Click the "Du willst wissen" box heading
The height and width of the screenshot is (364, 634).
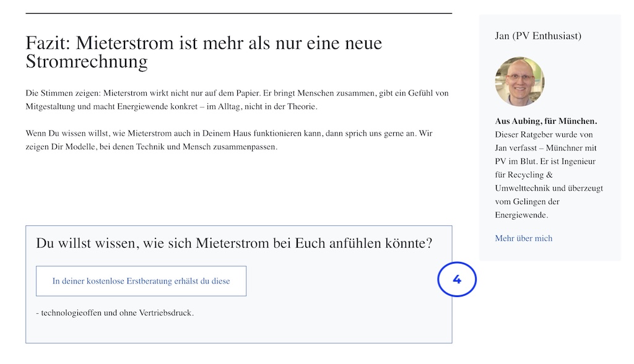(234, 243)
